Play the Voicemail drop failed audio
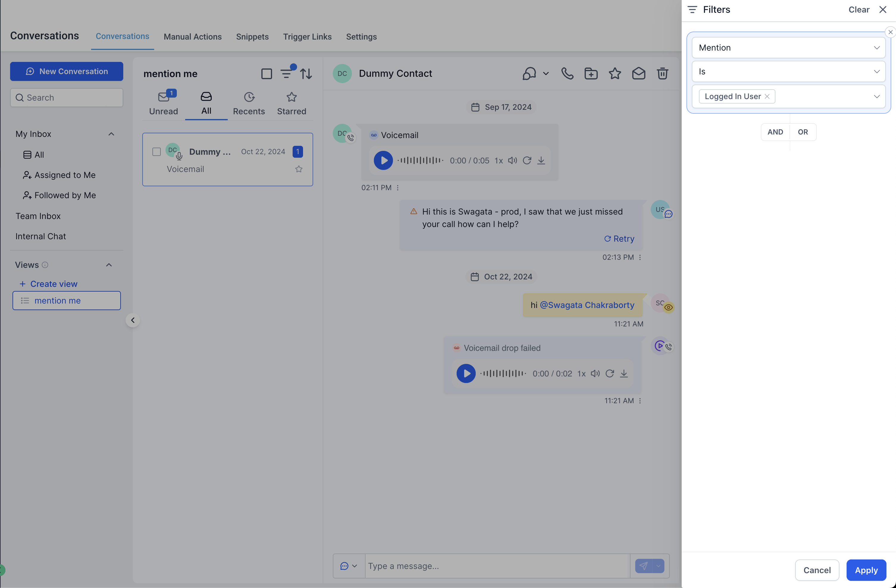The width and height of the screenshot is (896, 588). (x=466, y=373)
